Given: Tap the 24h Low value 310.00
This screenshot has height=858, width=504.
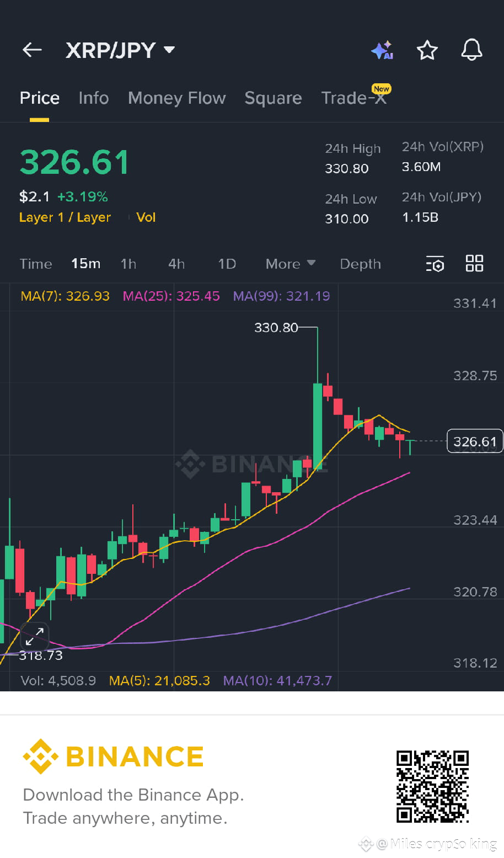Looking at the screenshot, I should point(347,219).
